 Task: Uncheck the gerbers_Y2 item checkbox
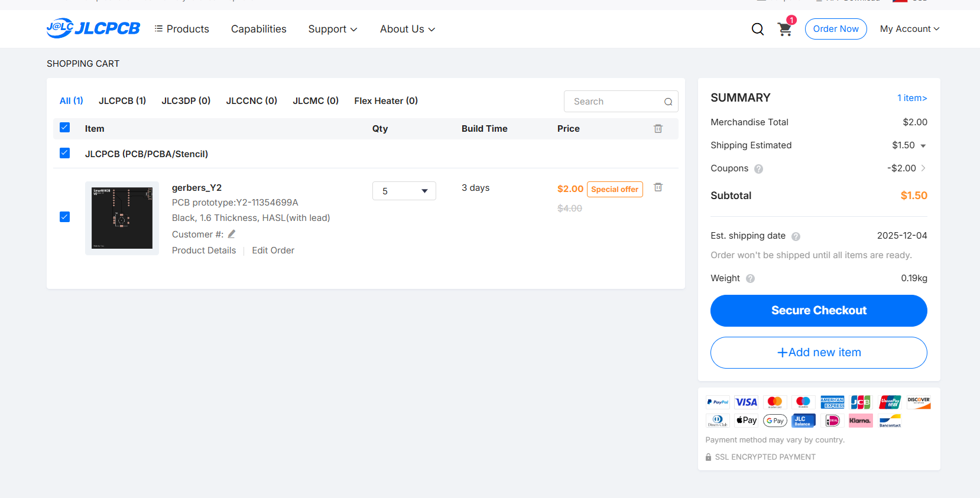pos(65,217)
